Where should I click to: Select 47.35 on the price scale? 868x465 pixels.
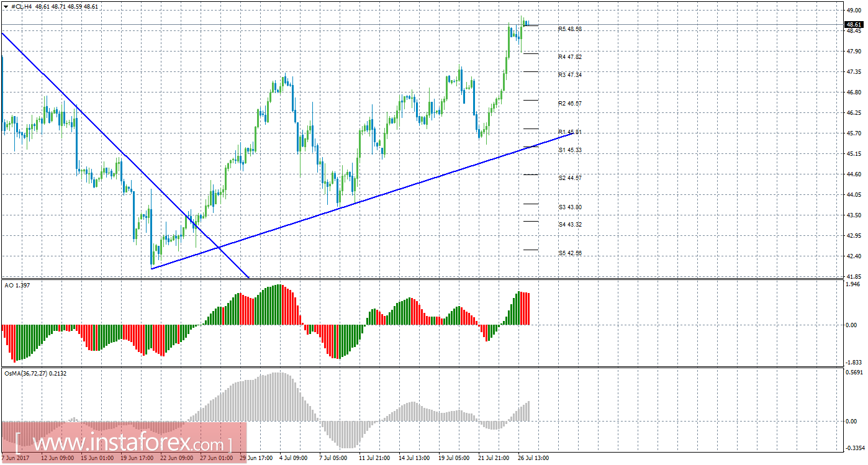coord(854,72)
